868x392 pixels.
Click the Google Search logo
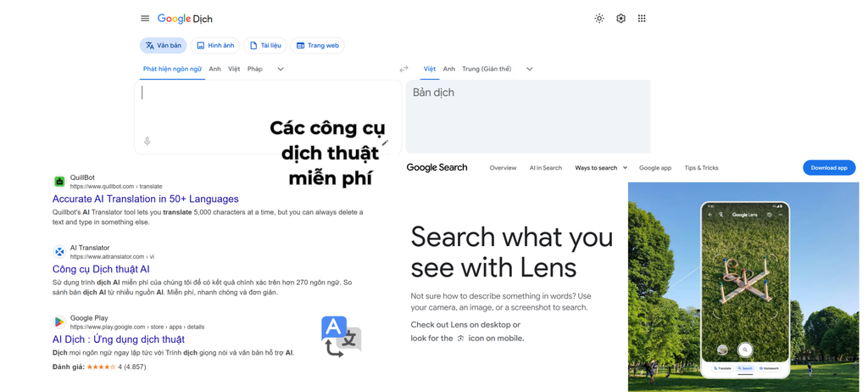[437, 167]
